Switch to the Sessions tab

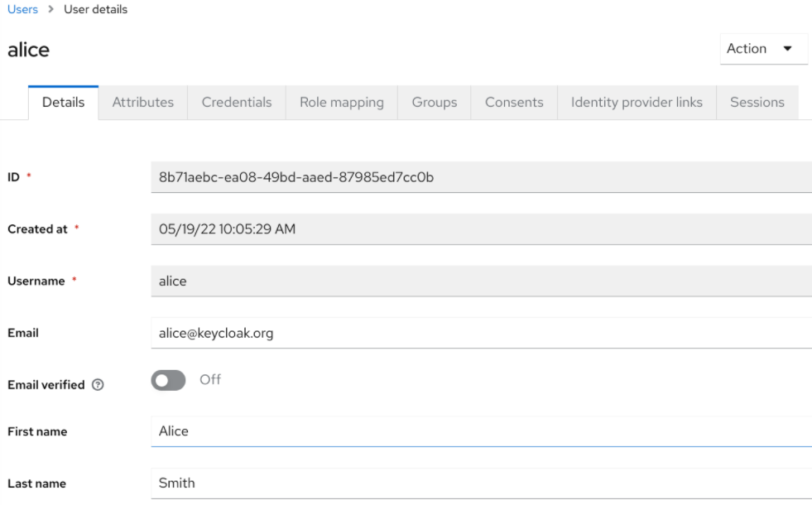[757, 103]
